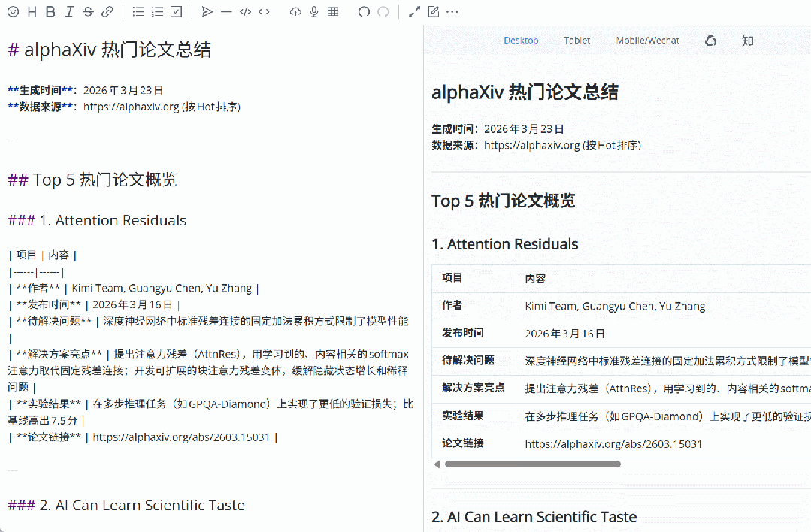Insert a code block
Viewport: 811px width, 532px height.
coord(244,11)
